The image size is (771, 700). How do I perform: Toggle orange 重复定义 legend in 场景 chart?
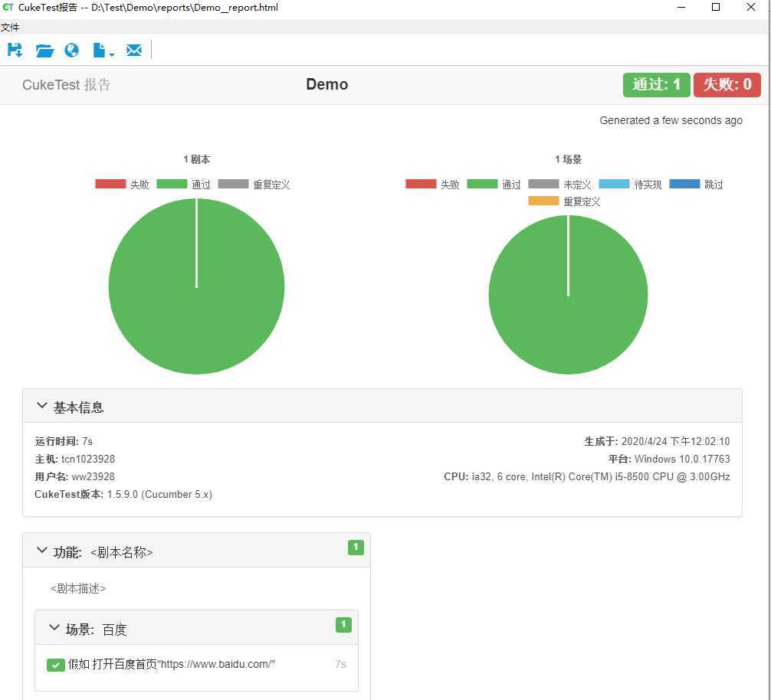pyautogui.click(x=543, y=201)
